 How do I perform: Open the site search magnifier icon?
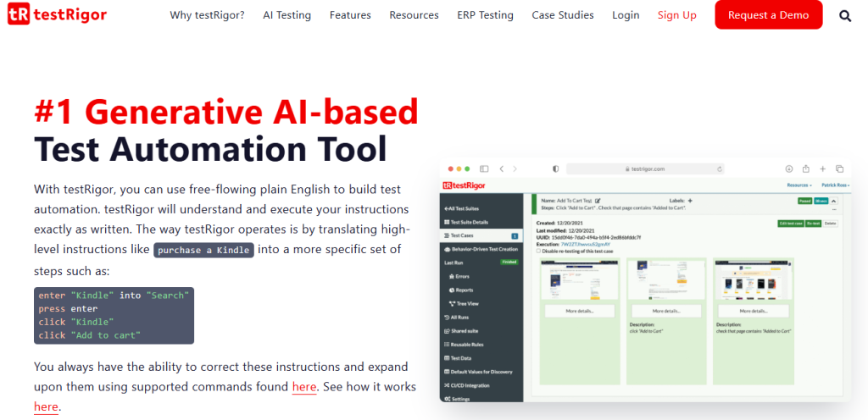845,15
